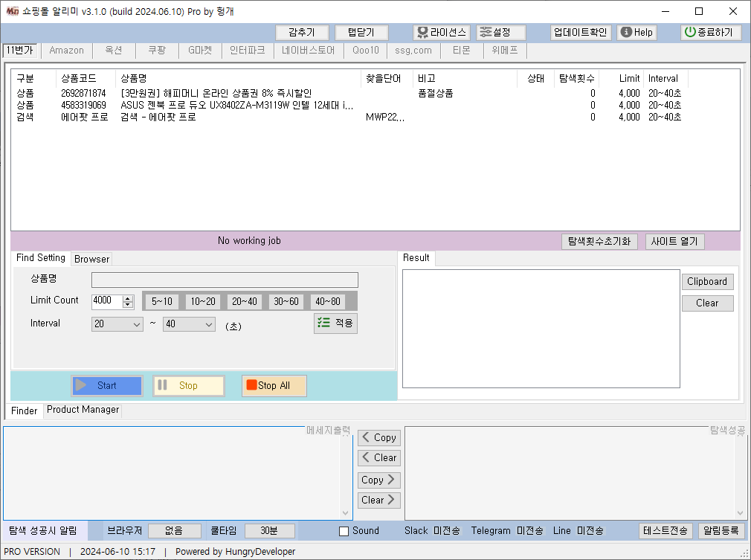The height and width of the screenshot is (560, 751).
Task: Click 종료하기 power exit button
Action: [x=711, y=33]
